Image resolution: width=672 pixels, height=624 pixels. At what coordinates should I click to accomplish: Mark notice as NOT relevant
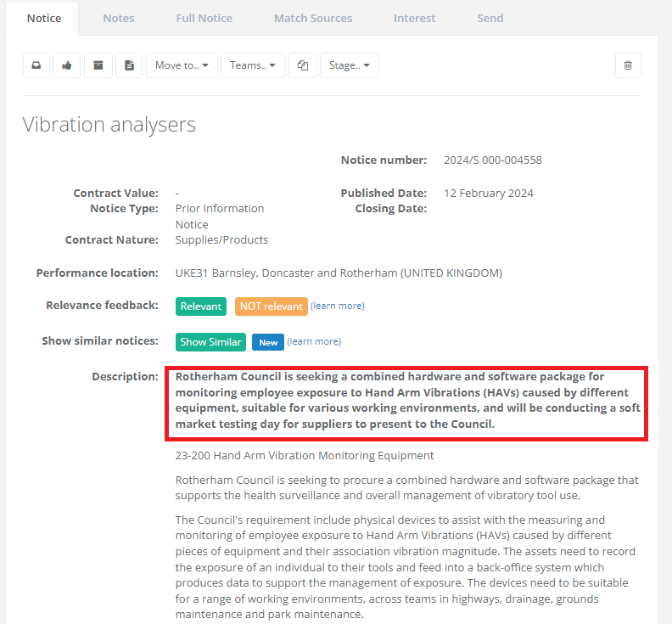point(271,306)
